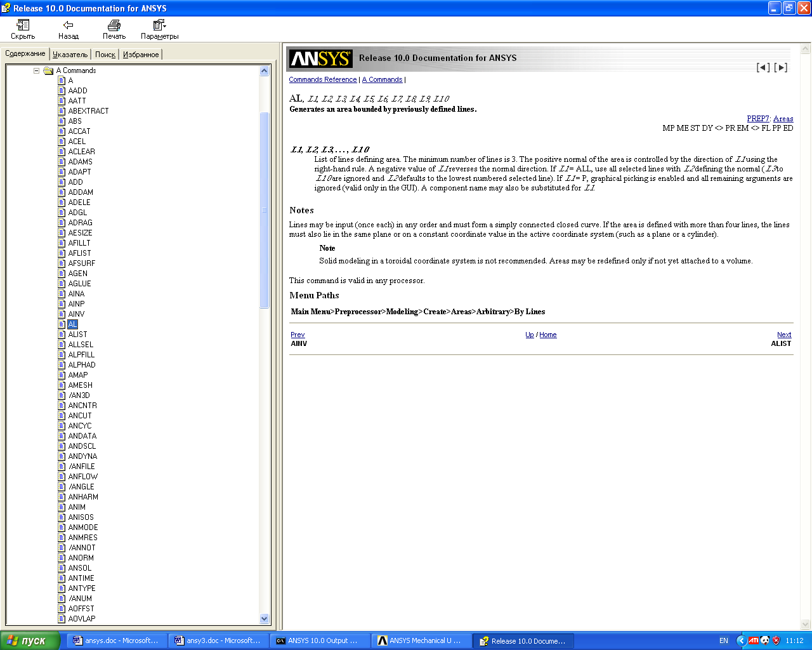Switch to ANSYS Mechanical taskbar item
Viewport: 812px width, 650px height.
tap(422, 640)
